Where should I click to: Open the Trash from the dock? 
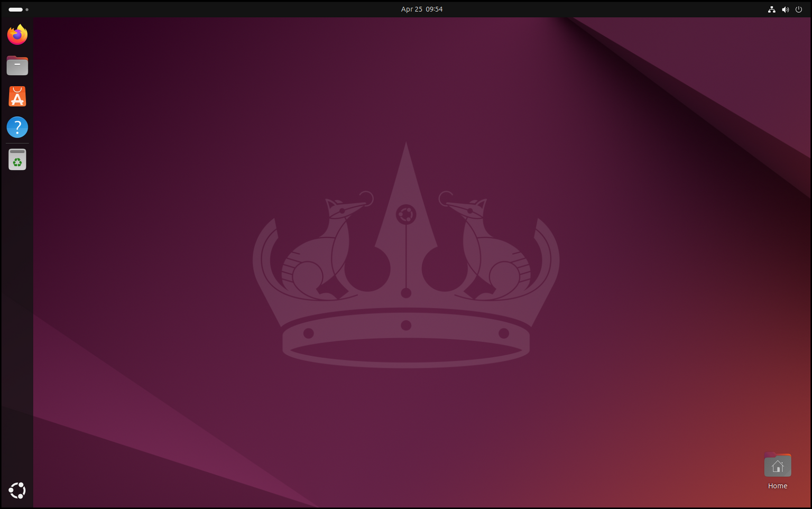17,159
